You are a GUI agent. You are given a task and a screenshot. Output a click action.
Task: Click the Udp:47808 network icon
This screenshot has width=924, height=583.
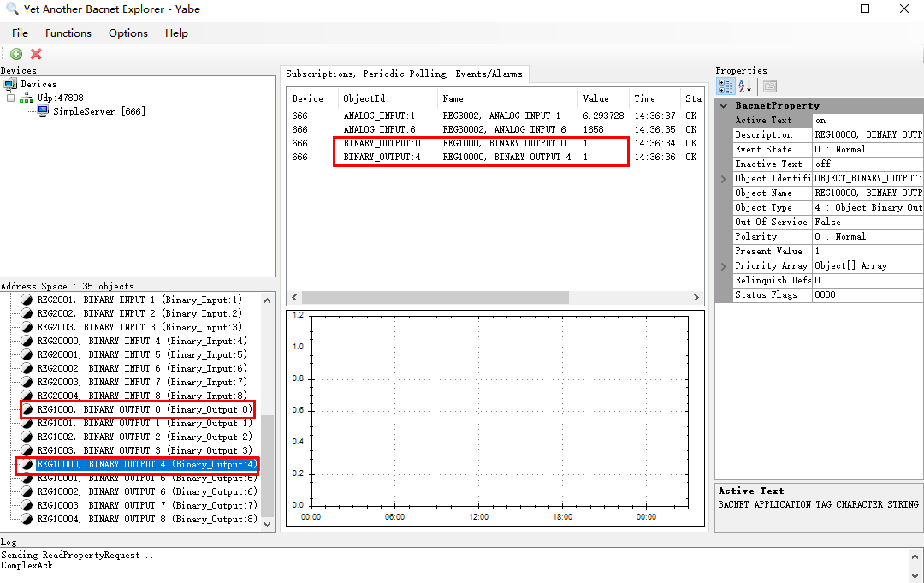click(27, 98)
